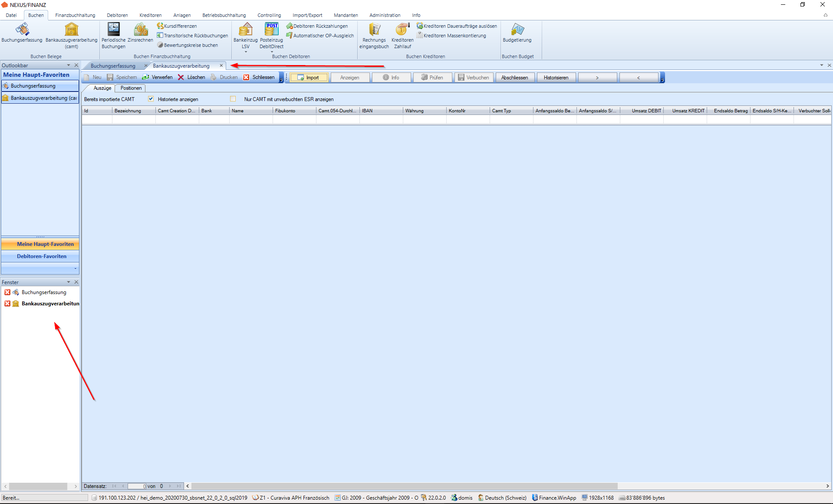Open the Fenster panel options dropdown

68,282
